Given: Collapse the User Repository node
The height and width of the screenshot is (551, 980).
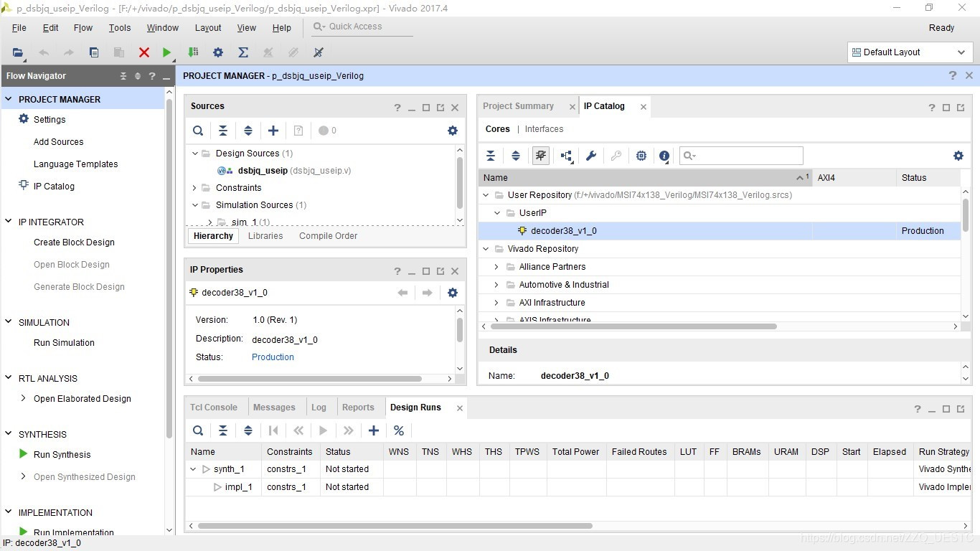Looking at the screenshot, I should click(486, 195).
